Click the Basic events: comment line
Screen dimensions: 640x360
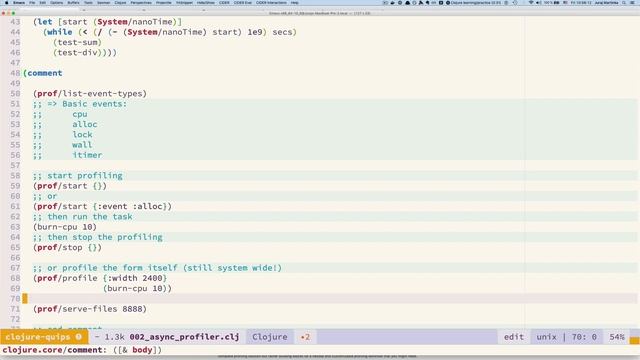[80, 104]
